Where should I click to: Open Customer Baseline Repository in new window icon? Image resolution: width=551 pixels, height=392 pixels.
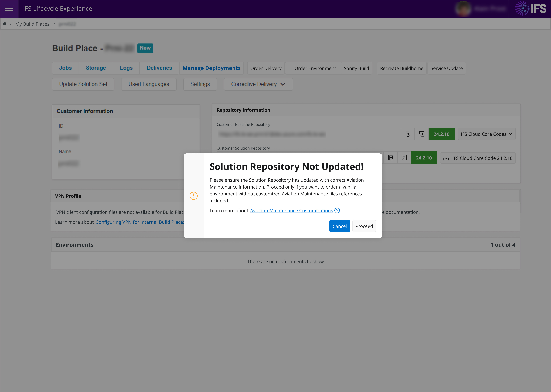click(x=422, y=134)
